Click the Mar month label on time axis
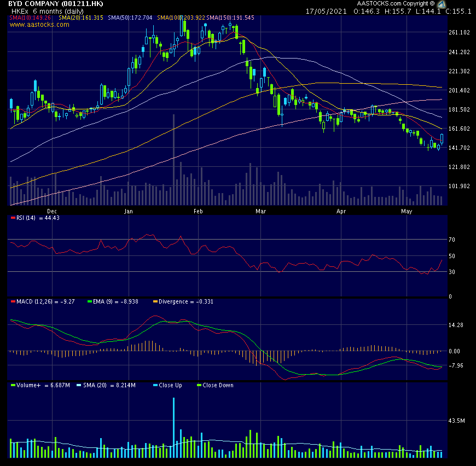 [261, 211]
